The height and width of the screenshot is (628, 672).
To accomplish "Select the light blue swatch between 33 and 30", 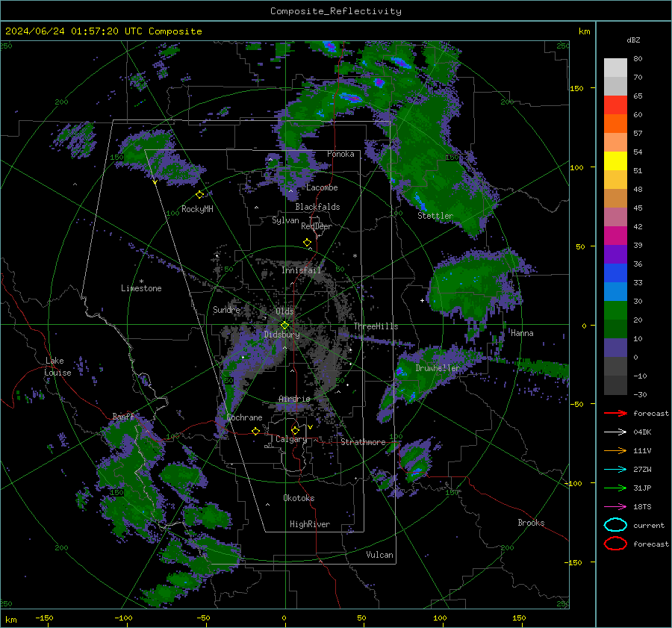I will [615, 291].
